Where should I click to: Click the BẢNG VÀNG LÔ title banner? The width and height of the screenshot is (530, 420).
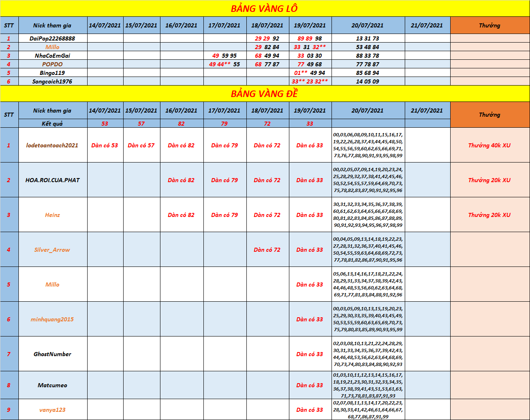coord(264,9)
